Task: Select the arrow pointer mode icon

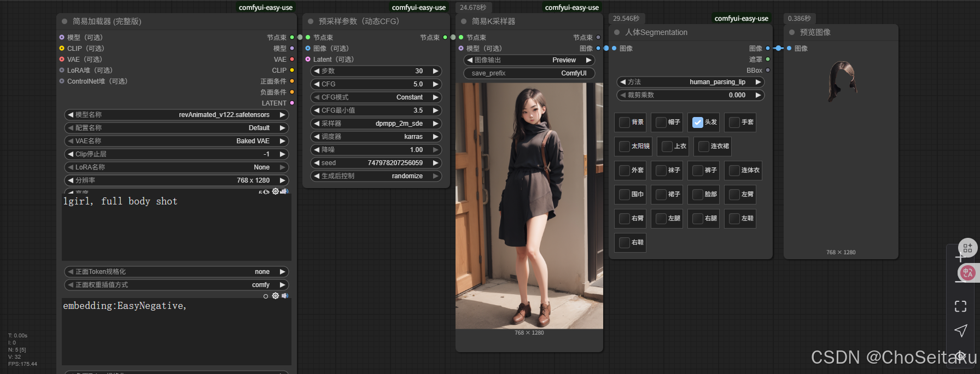Action: pos(960,330)
